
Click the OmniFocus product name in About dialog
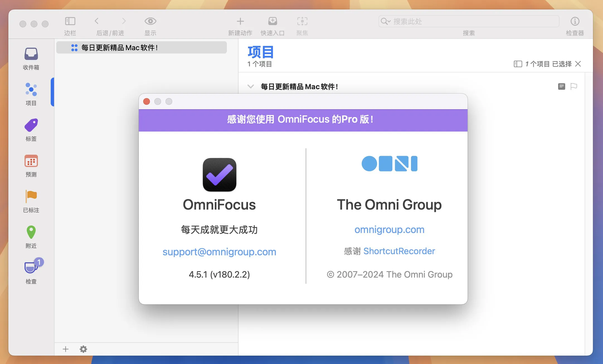click(x=219, y=205)
